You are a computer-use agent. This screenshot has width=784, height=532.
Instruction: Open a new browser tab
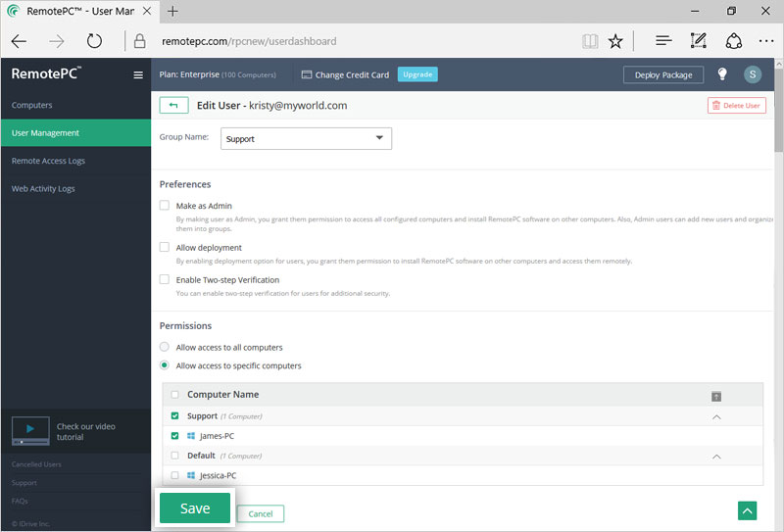(172, 11)
